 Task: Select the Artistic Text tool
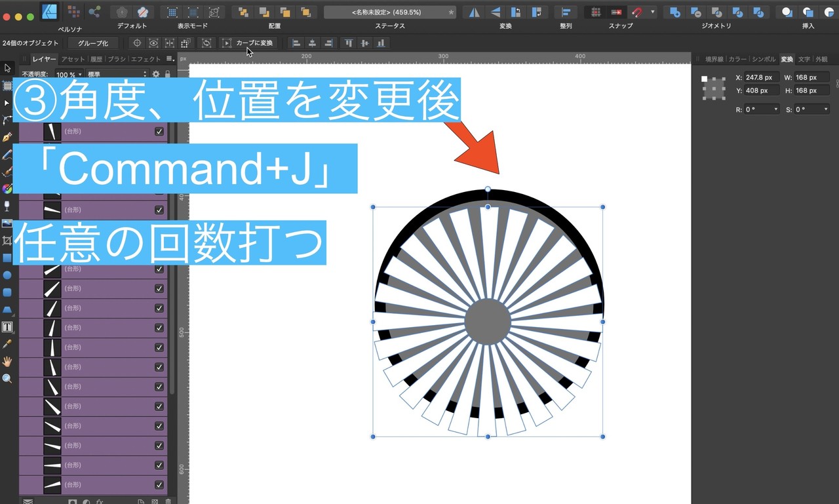click(x=7, y=326)
